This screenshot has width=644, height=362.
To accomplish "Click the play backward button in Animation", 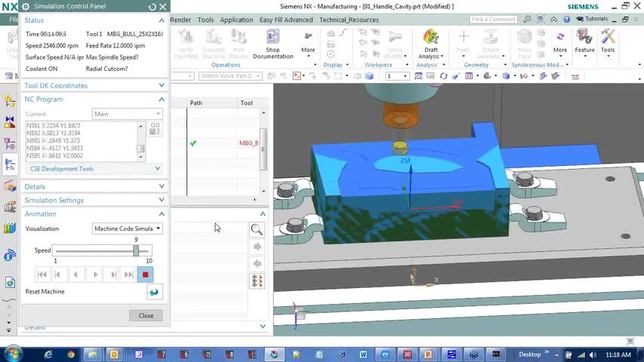I will (x=75, y=275).
